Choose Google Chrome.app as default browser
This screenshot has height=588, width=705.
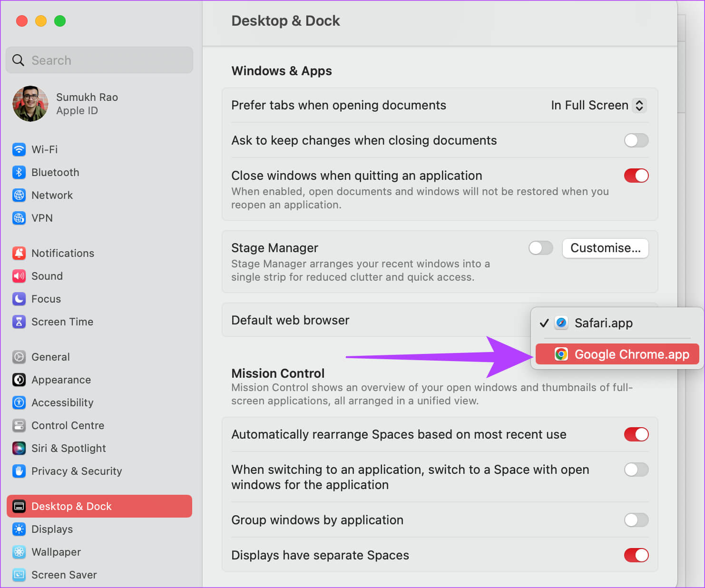click(x=617, y=354)
